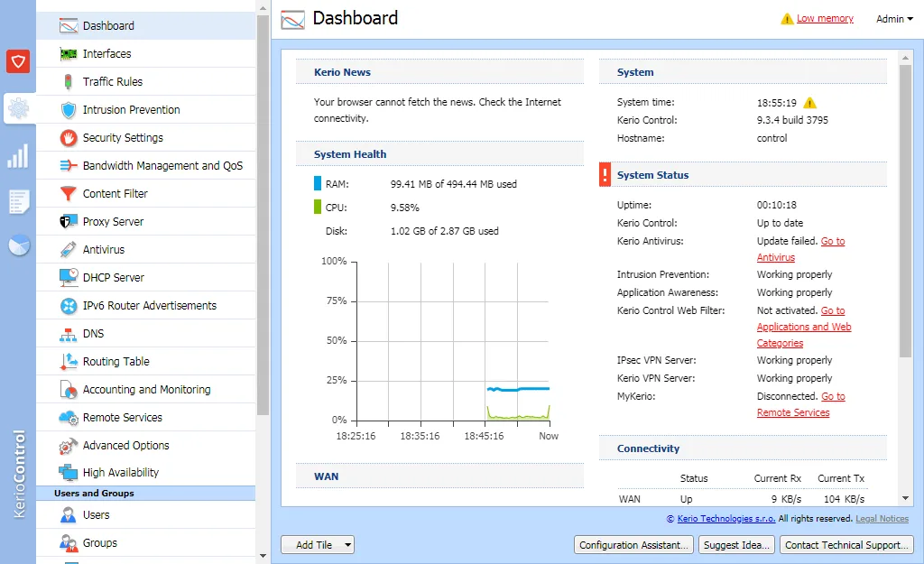Click the DHCP Server monitor icon
The image size is (924, 564).
coord(69,277)
